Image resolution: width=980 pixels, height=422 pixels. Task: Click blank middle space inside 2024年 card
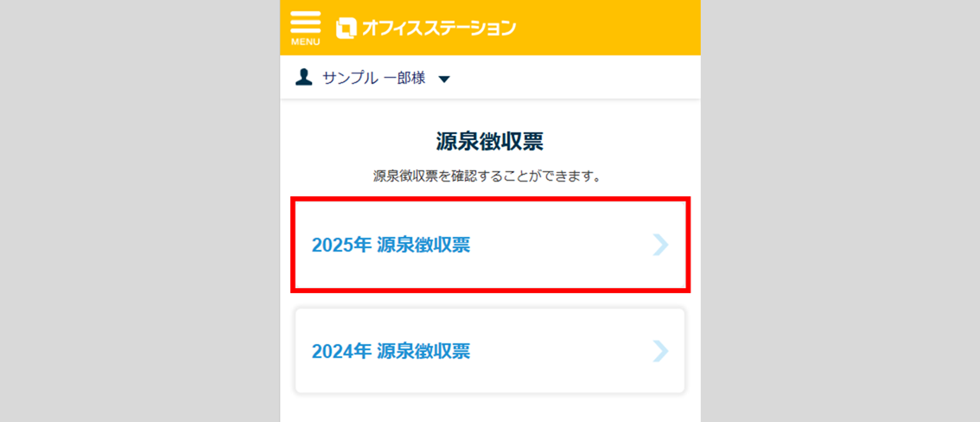pyautogui.click(x=562, y=351)
